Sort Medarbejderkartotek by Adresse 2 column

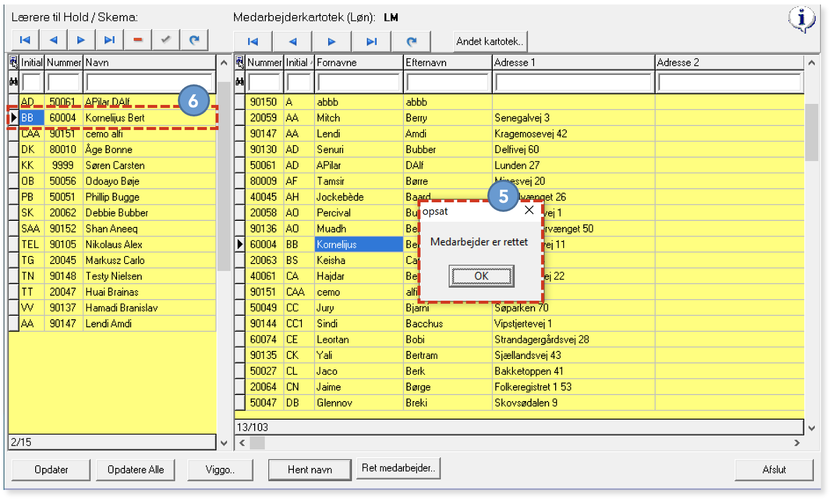(x=729, y=62)
